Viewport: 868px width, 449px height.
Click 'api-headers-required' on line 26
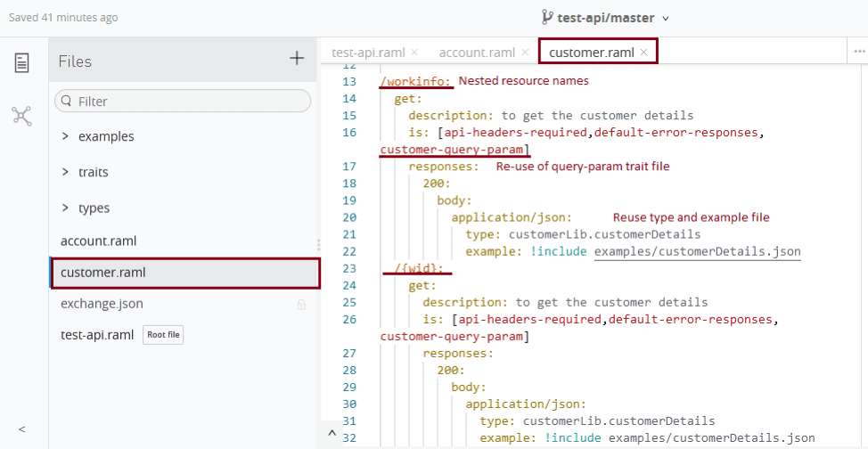point(529,320)
